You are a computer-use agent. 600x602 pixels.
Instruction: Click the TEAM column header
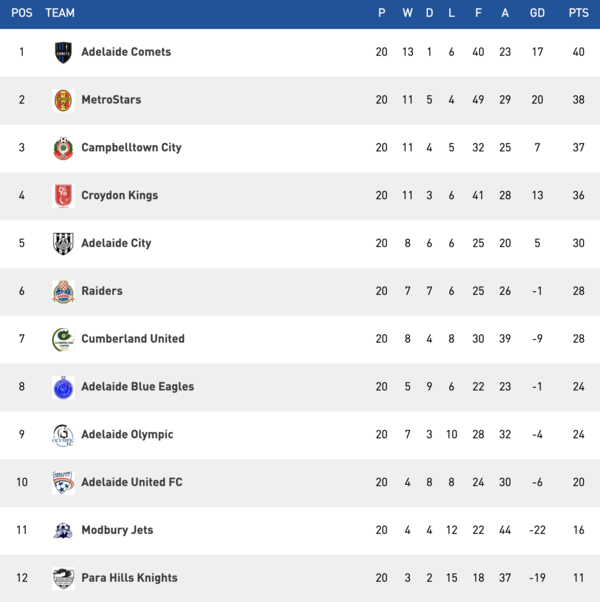[60, 13]
